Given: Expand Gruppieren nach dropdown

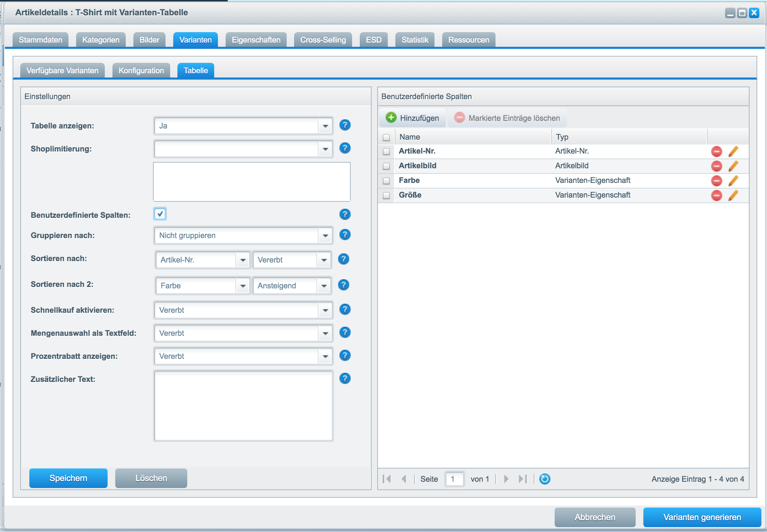Looking at the screenshot, I should pos(325,236).
